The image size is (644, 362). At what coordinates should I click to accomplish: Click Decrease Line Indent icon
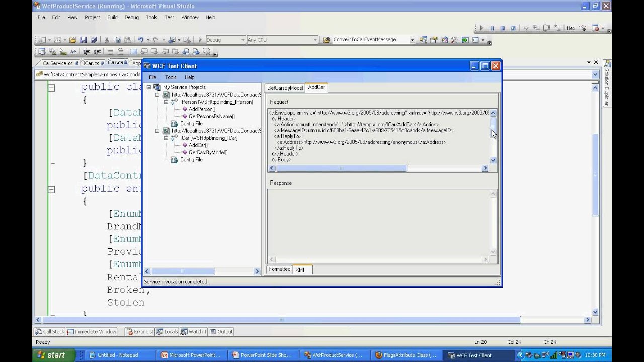tap(87, 51)
